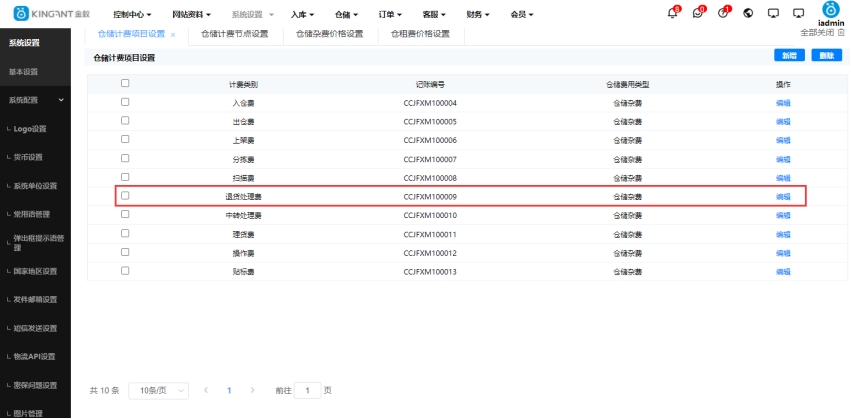The width and height of the screenshot is (851, 419).
Task: Open 密保问题设置 in the sidebar
Action: pyautogui.click(x=35, y=385)
